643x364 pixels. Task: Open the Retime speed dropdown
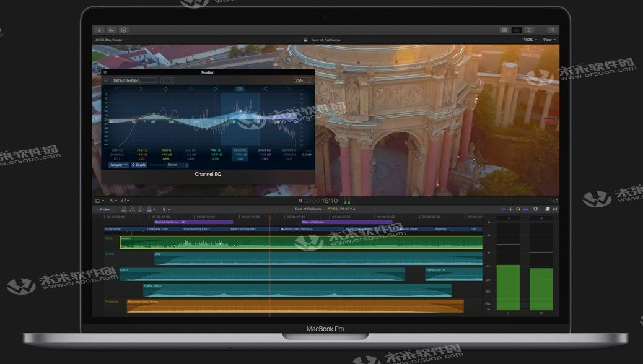click(125, 201)
